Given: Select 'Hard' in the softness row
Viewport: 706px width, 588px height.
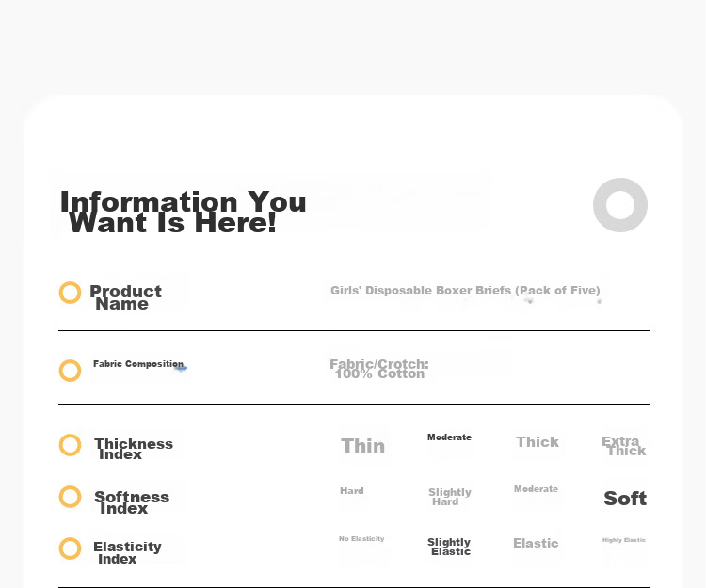Looking at the screenshot, I should tap(352, 491).
